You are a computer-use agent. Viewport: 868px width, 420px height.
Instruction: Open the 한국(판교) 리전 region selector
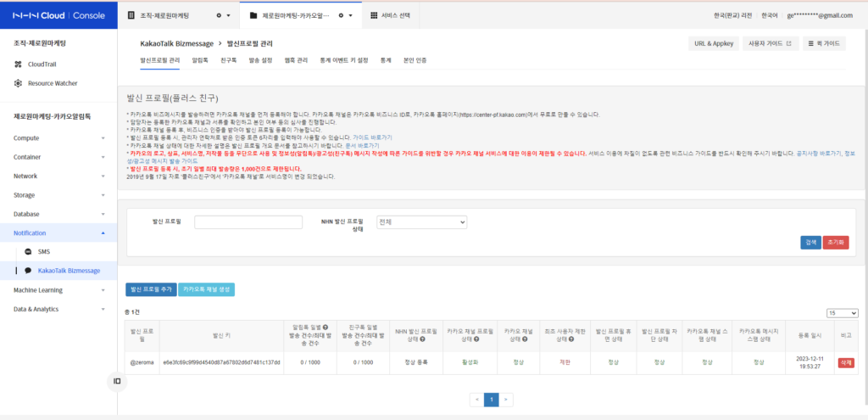tap(733, 15)
